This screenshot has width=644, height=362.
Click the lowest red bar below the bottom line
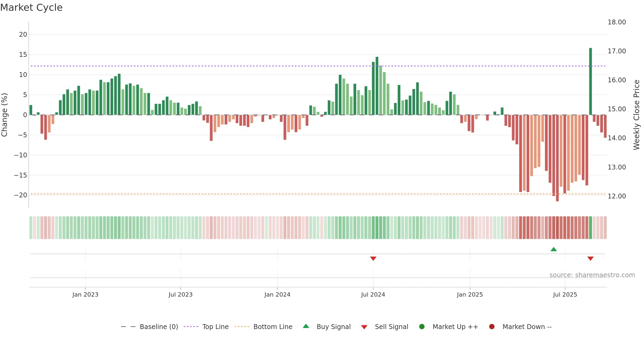557,158
